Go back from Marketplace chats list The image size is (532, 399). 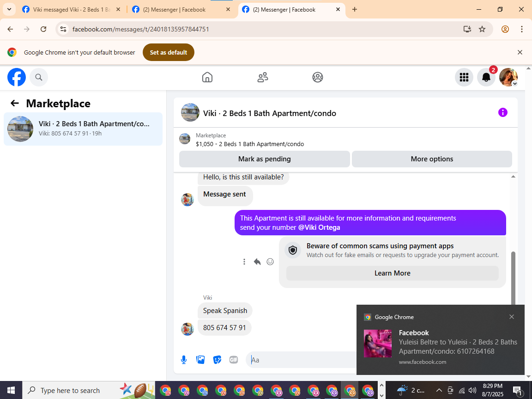(15, 103)
